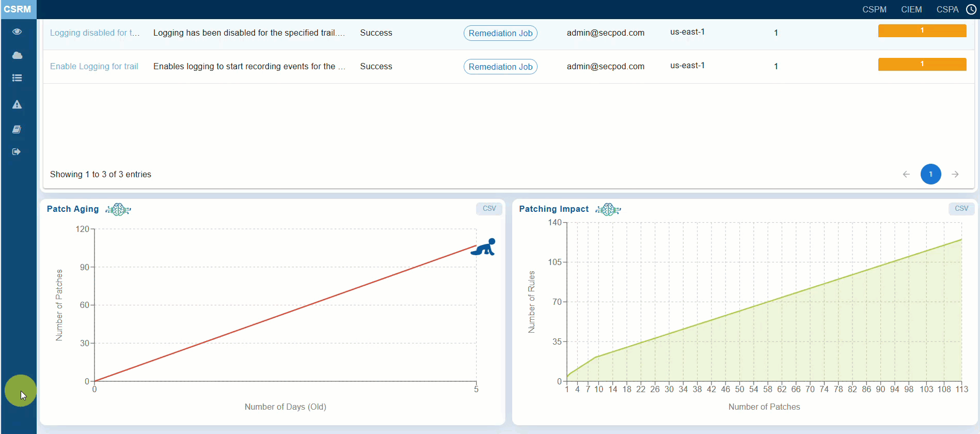Open Remediation Job for Logging disabled row
980x434 pixels.
[x=500, y=33]
